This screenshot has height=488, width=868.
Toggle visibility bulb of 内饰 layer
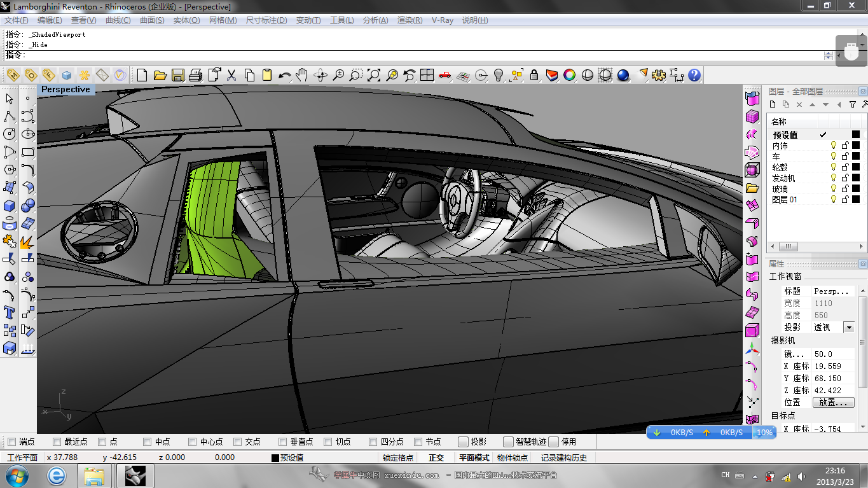pos(834,146)
